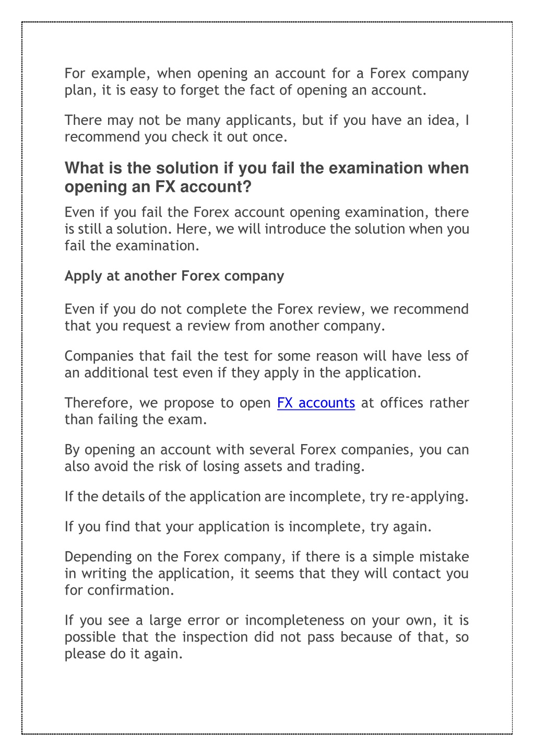Click the bold 'Apply at another Forex company' subheading

(174, 276)
